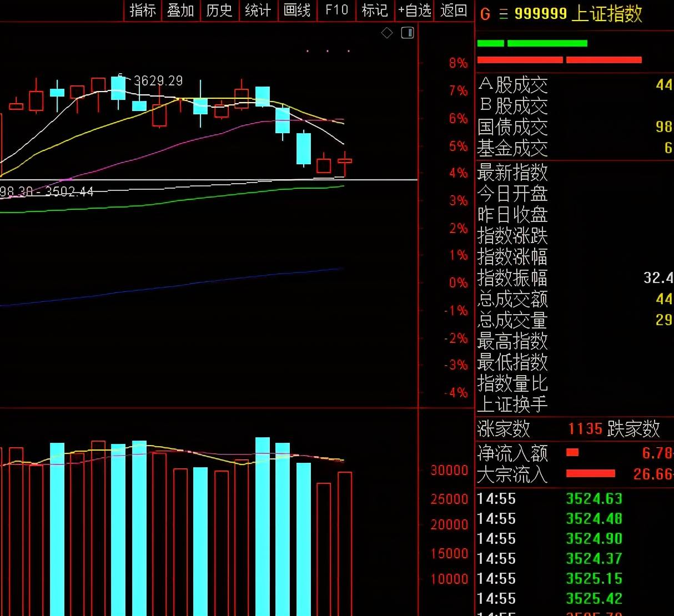Click the diamond marker icon above the chart
The image size is (674, 616).
click(387, 33)
